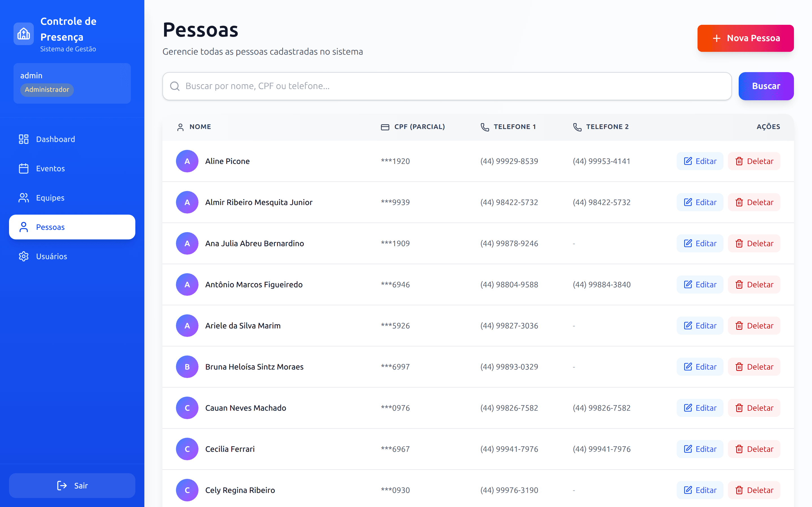Click the Dashboard grid icon
The image size is (812, 507).
[x=23, y=139]
